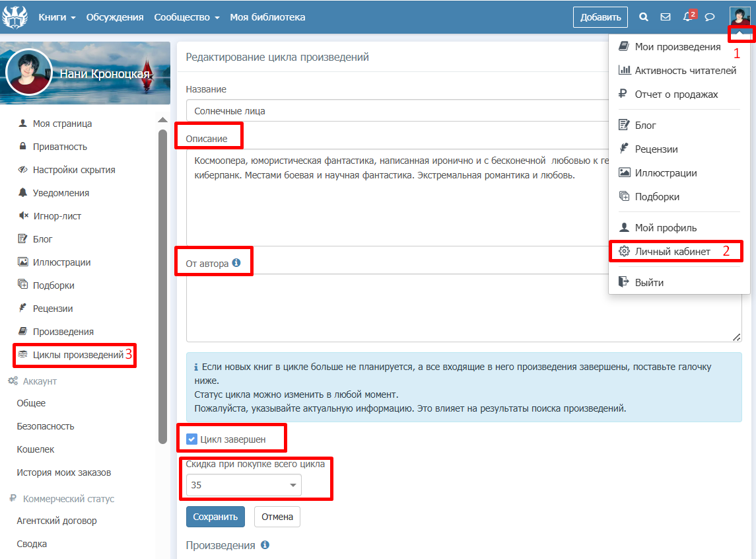Click the gear icon of Личный кабинет
This screenshot has height=559, width=756.
(x=625, y=251)
